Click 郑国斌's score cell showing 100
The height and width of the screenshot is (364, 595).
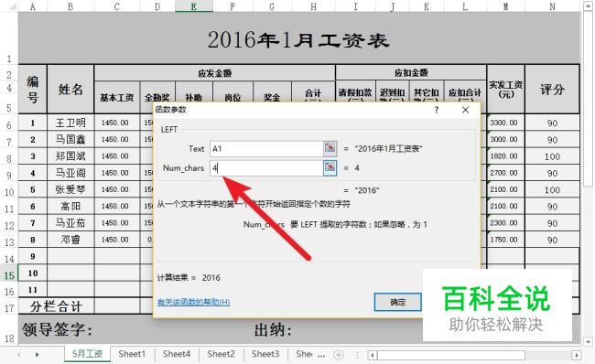click(x=553, y=156)
